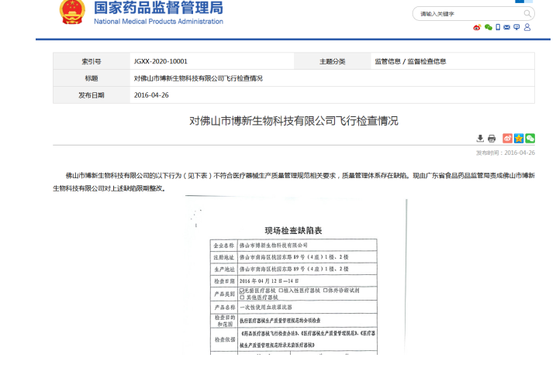The image size is (556, 392).
Task: Share article to QZone star button
Action: pos(519,138)
